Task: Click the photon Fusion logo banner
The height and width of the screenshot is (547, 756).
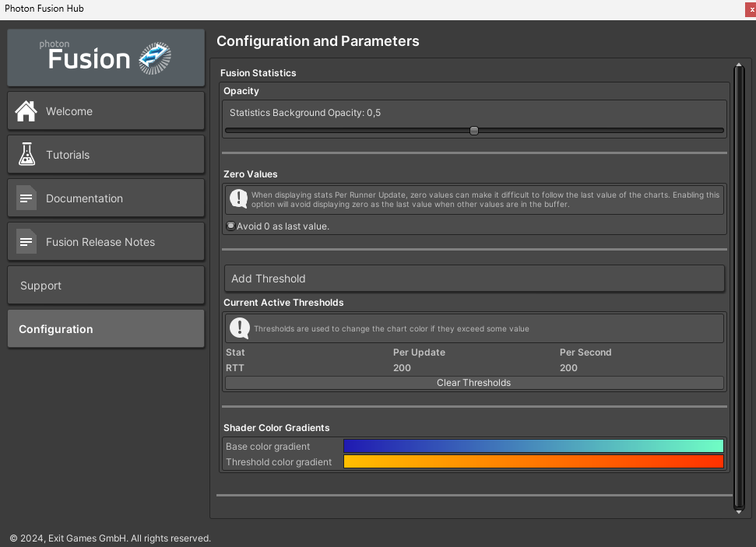Action: [105, 57]
